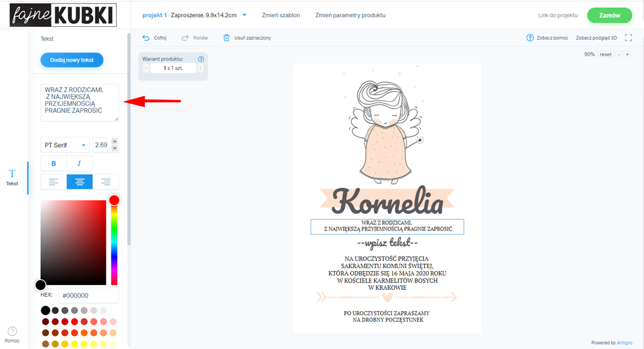Image resolution: width=644 pixels, height=349 pixels.
Task: Click Zobacz podgląd 3D
Action: (x=596, y=38)
